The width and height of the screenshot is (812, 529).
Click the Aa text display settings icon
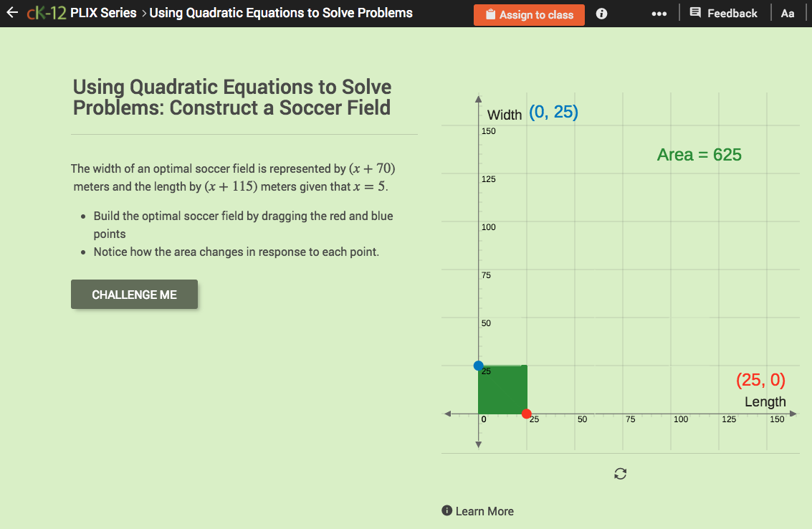[x=788, y=12]
